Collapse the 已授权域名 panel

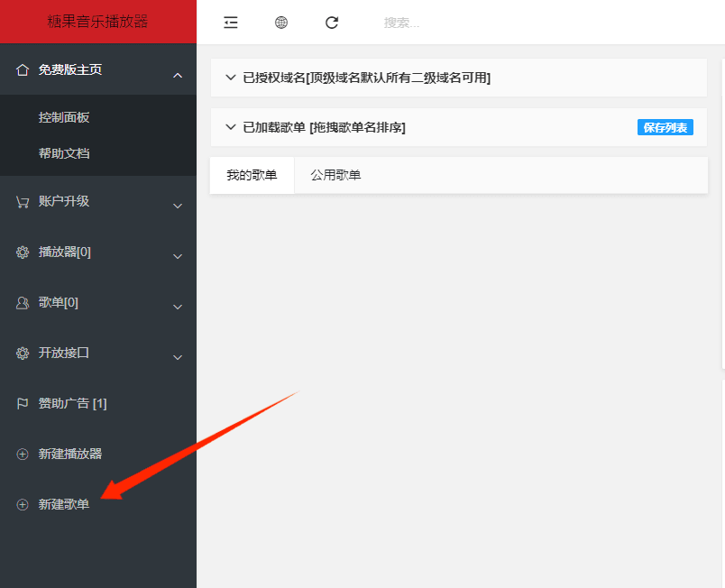pyautogui.click(x=231, y=78)
